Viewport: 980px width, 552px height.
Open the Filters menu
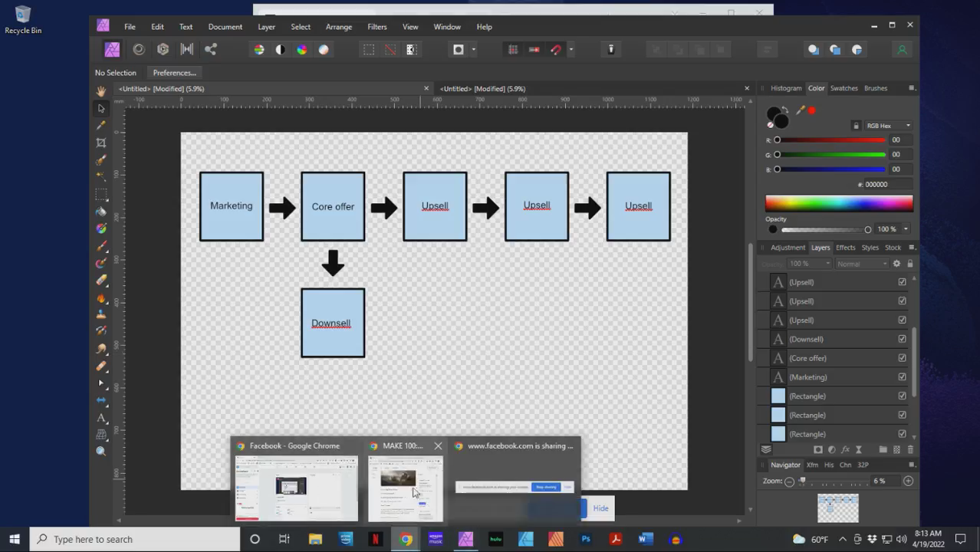[x=377, y=26]
